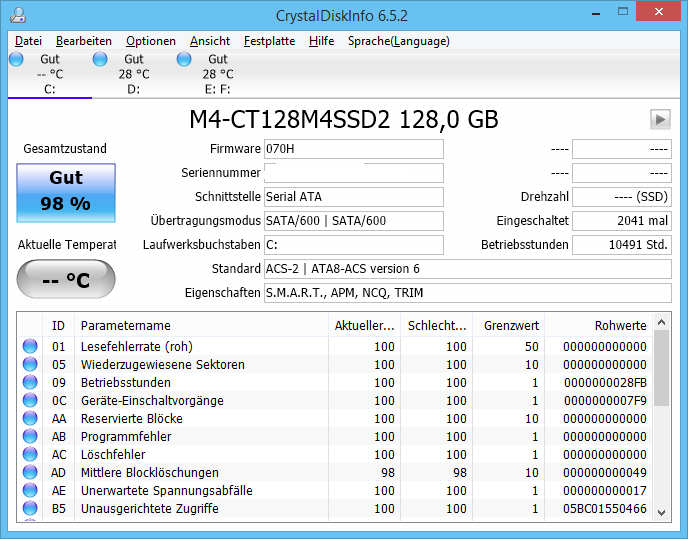Click the blue orb for Geräte-Einschaltvorgänge
The image size is (688, 539).
30,400
